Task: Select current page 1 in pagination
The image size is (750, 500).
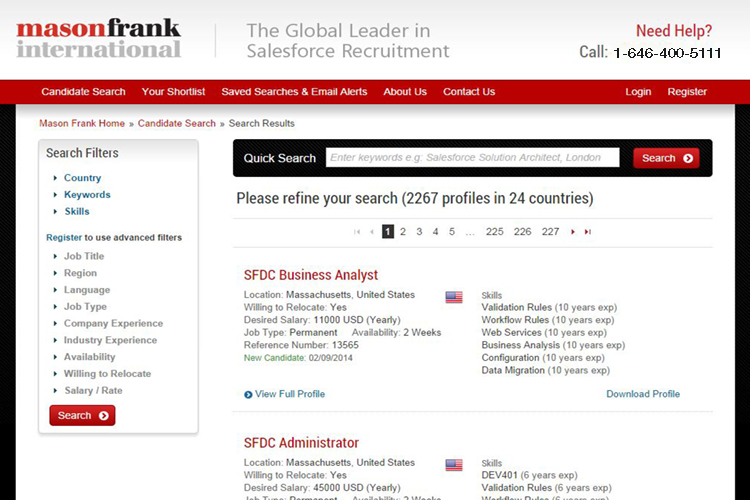Action: [x=388, y=232]
